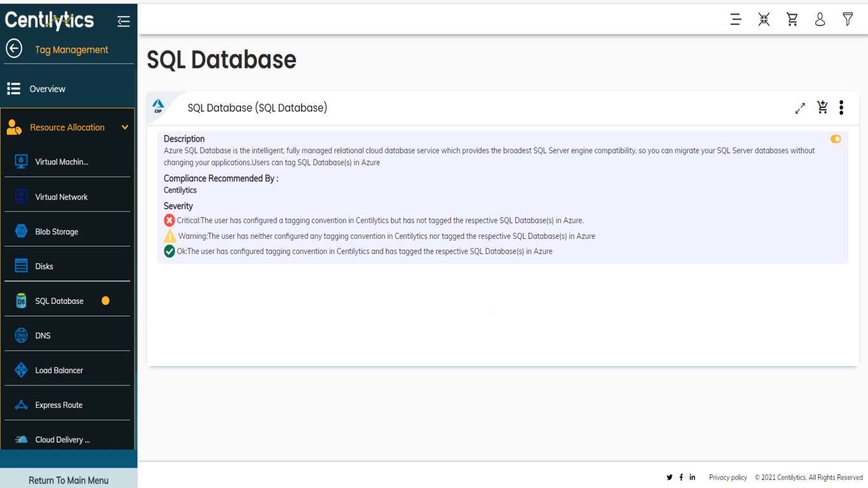This screenshot has height=488, width=868.
Task: Collapse the sidebar with the menu fold icon
Action: pos(123,22)
